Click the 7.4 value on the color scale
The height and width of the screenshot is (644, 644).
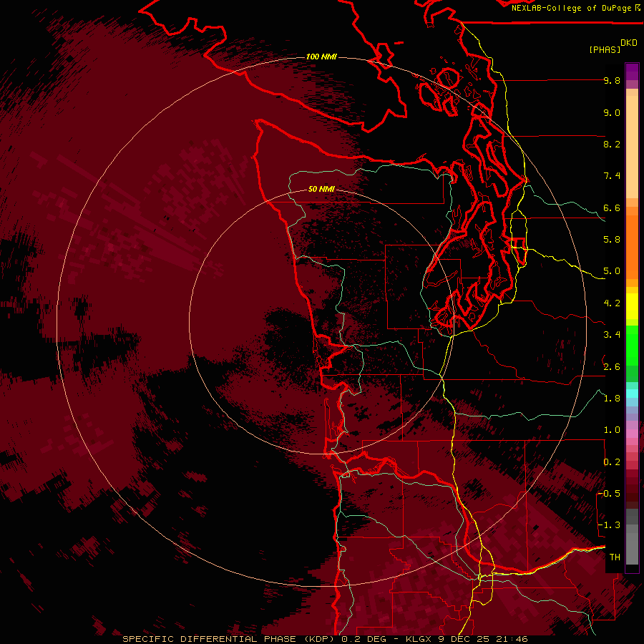pos(612,176)
